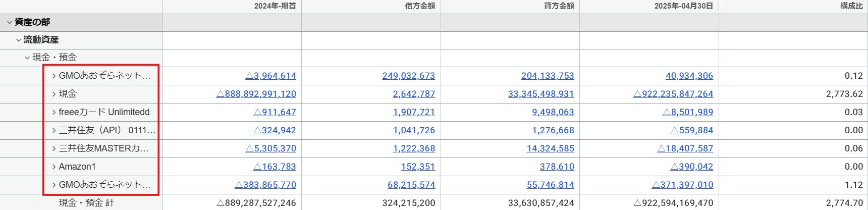The image size is (868, 210).
Task: Expand the 三井住友（API） 0111 row
Action: click(54, 130)
